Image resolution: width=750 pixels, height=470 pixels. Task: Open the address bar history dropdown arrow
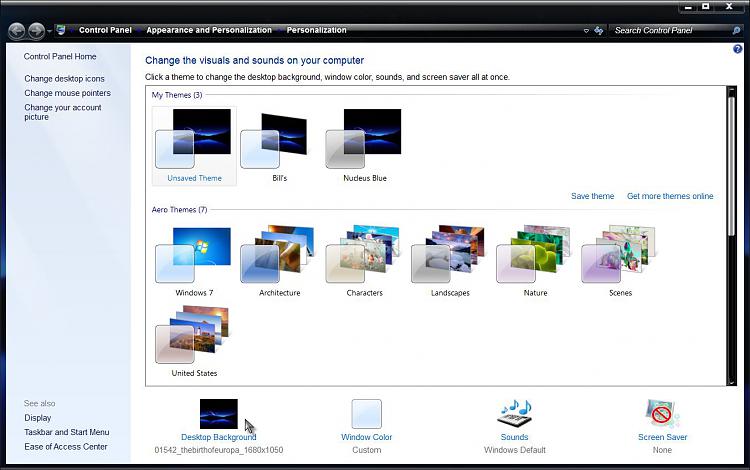click(x=586, y=31)
